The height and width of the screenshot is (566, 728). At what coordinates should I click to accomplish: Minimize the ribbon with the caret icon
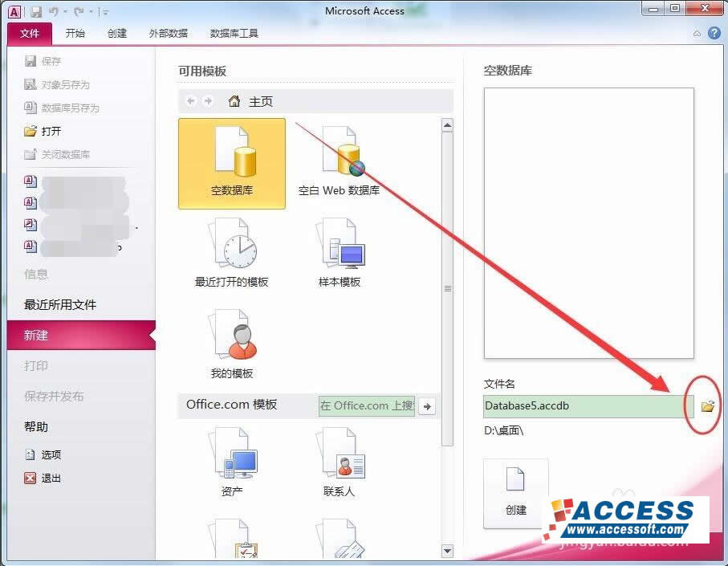click(697, 34)
